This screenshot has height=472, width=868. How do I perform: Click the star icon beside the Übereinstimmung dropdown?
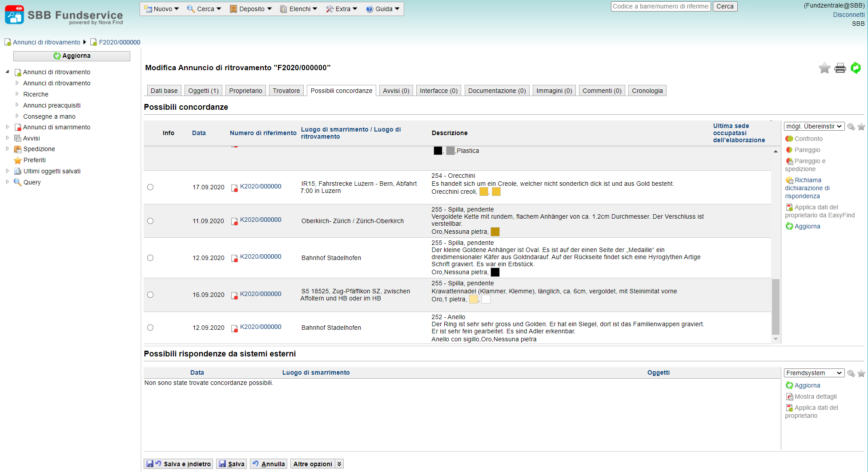click(861, 127)
